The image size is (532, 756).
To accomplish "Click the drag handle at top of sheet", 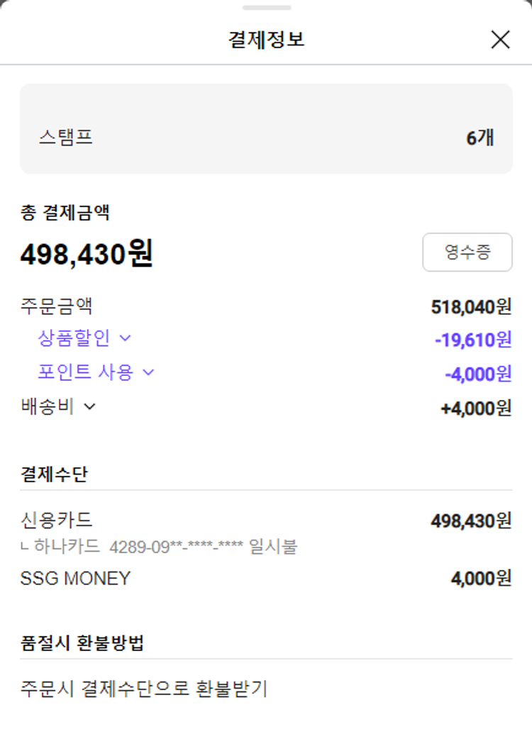I will click(x=266, y=8).
